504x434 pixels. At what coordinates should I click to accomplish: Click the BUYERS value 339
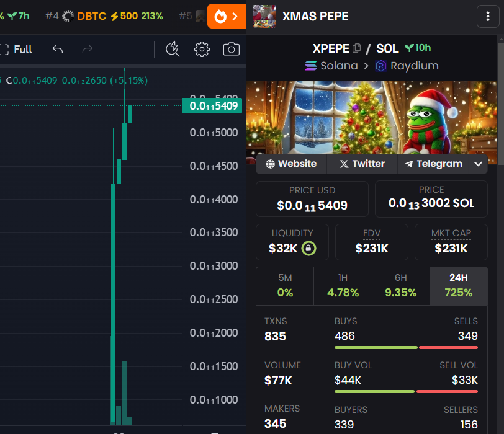click(x=344, y=425)
